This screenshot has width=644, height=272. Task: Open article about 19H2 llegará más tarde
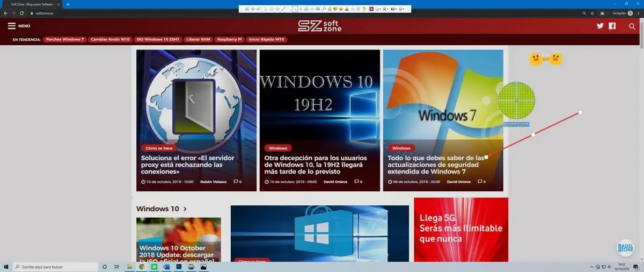(x=316, y=165)
